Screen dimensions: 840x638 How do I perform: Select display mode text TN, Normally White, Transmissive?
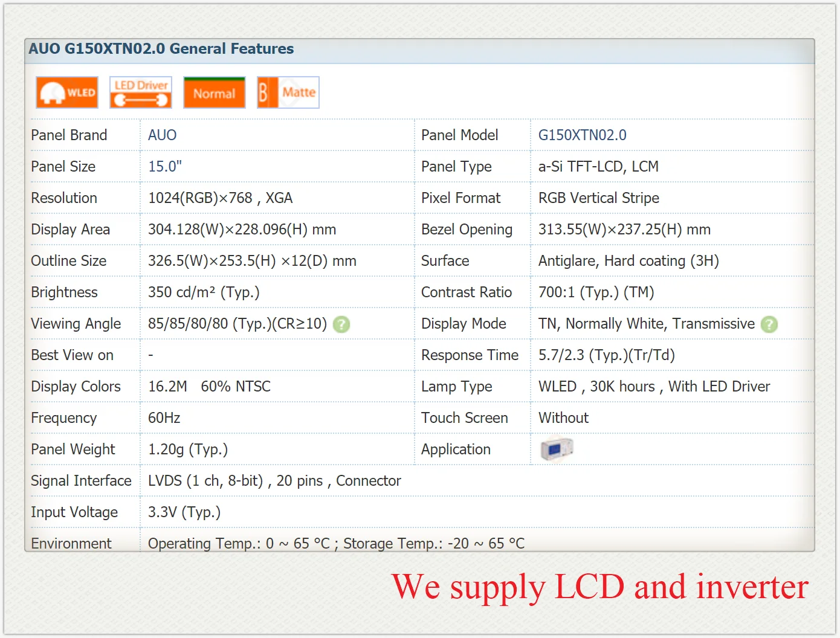coord(647,324)
